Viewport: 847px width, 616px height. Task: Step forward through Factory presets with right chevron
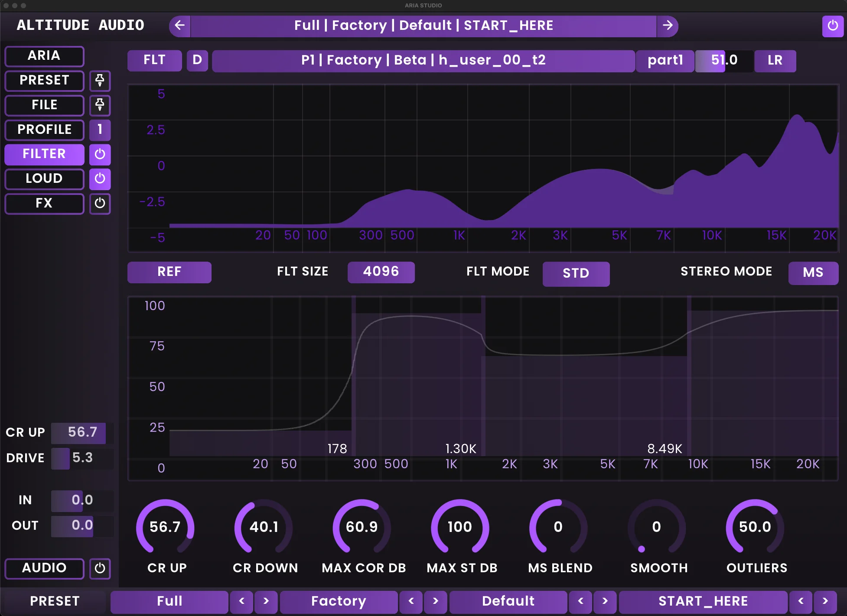click(435, 602)
